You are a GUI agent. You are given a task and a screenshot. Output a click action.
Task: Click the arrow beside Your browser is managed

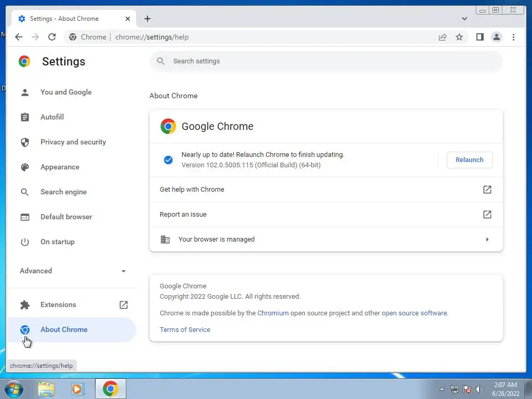487,239
